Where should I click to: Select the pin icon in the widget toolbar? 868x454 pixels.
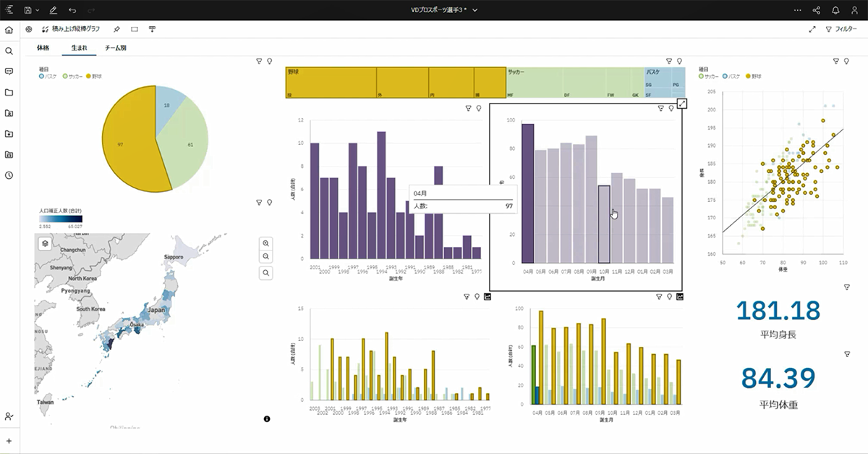[116, 30]
